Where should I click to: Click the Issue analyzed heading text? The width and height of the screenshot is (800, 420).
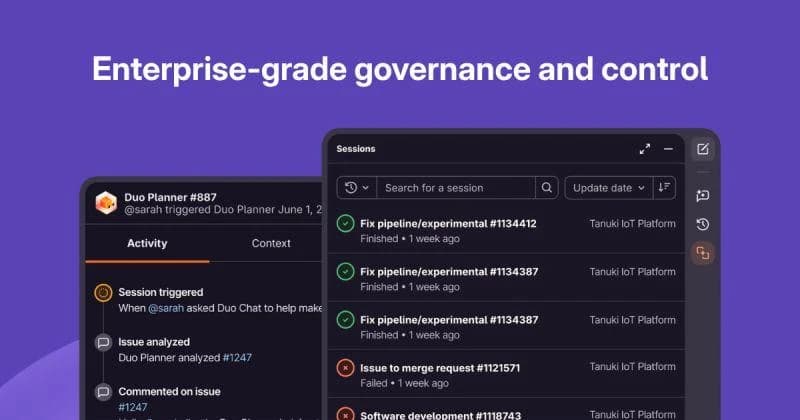point(154,342)
